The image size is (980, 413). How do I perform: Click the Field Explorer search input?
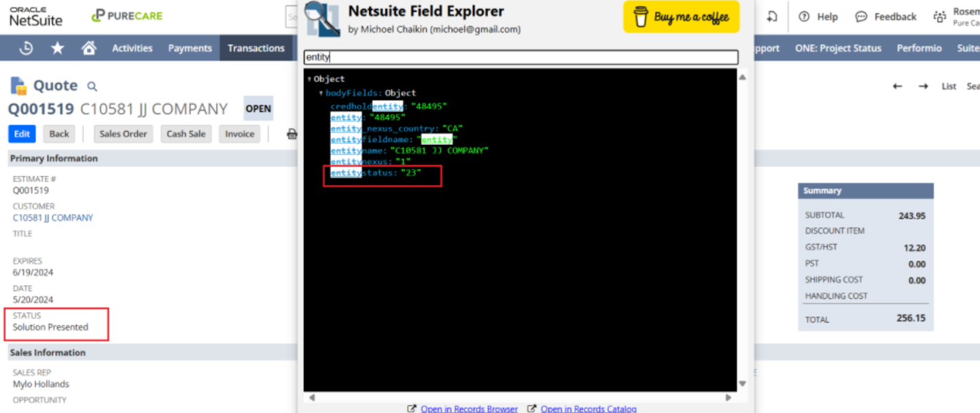coord(521,58)
